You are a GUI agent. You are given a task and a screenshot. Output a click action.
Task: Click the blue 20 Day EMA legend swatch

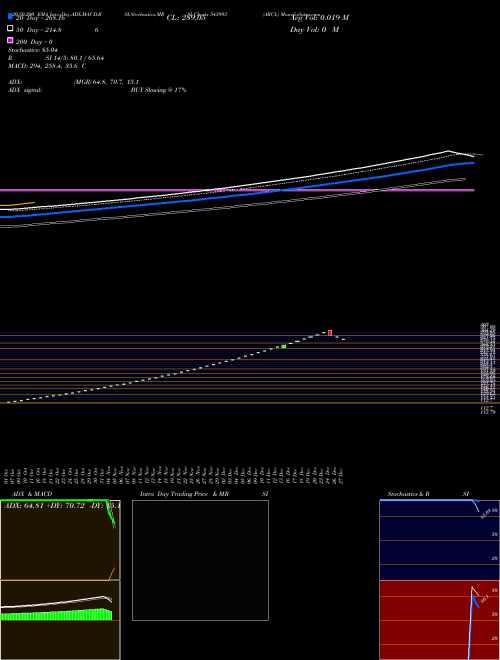click(10, 16)
